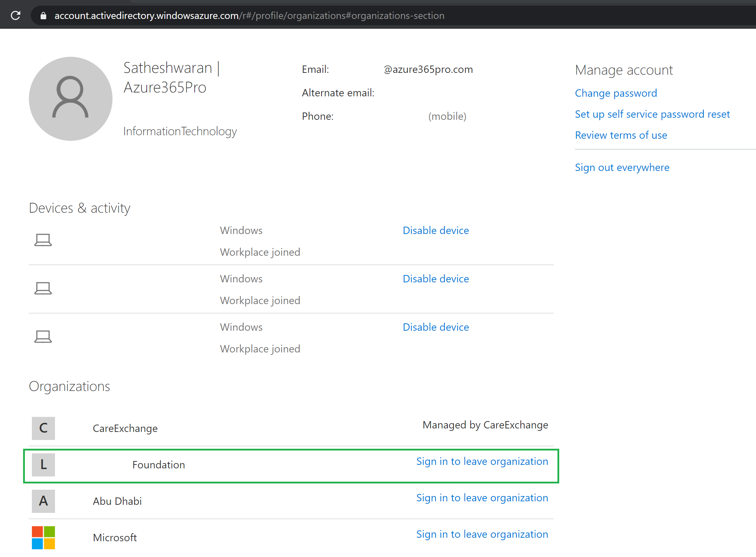Click the CareExchange 'C' organization icon
The image size is (756, 557).
point(43,428)
